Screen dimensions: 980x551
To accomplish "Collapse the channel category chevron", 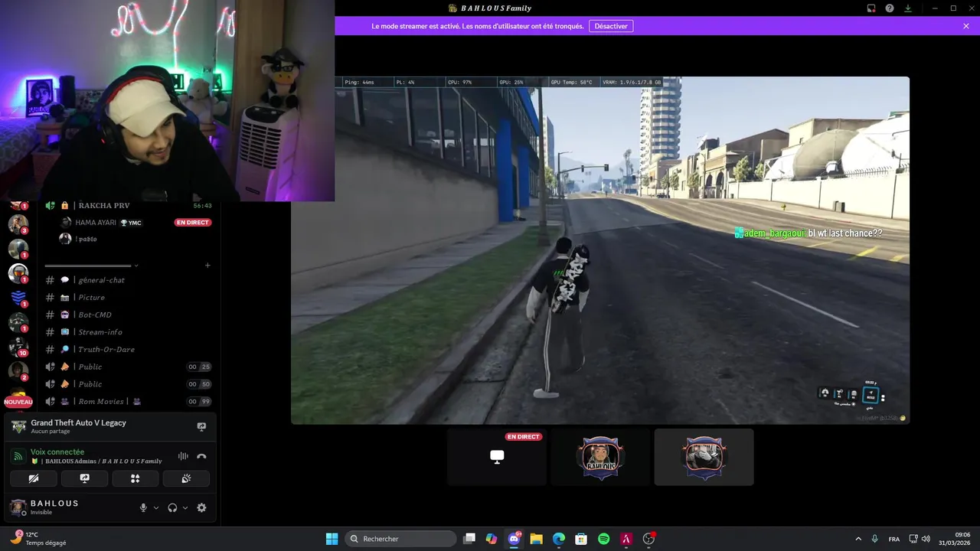I will pos(136,266).
